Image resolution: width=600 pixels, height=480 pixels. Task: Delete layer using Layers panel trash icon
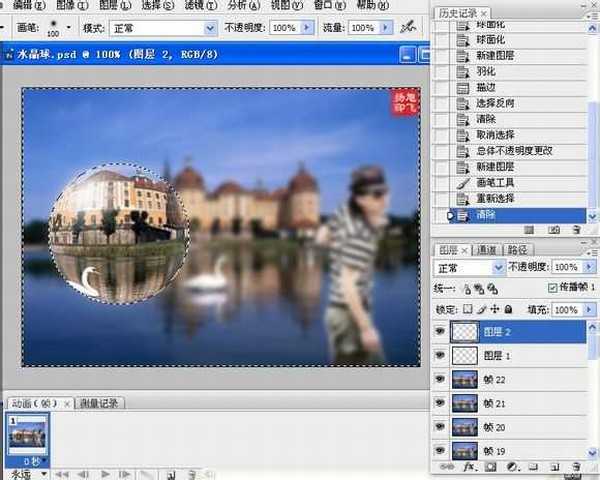point(575,467)
